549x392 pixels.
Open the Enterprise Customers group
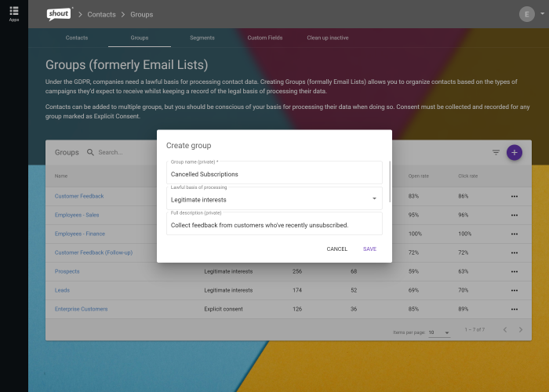click(81, 309)
